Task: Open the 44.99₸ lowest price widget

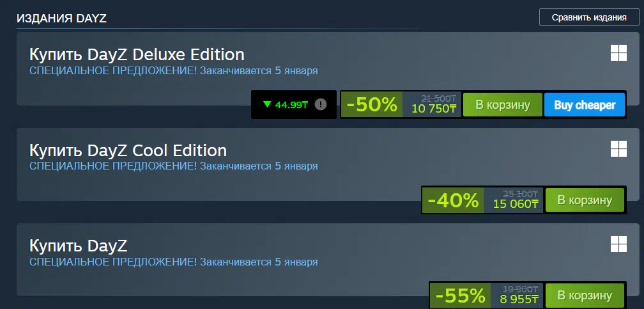Action: 294,104
